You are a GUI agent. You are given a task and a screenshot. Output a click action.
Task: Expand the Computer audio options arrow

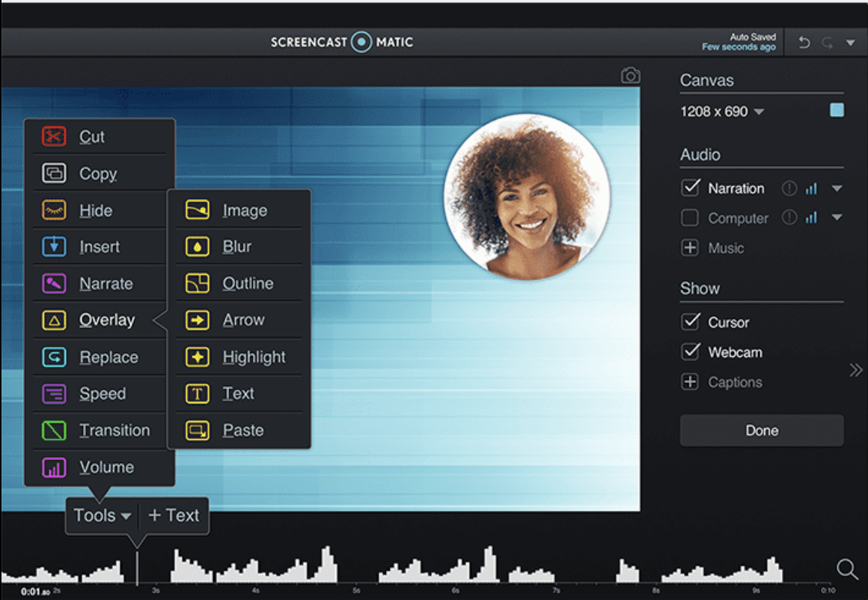837,218
